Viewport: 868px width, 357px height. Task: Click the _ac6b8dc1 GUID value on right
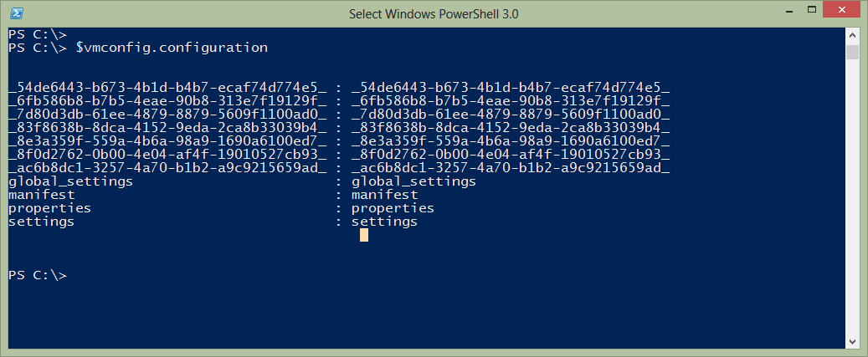coord(511,168)
